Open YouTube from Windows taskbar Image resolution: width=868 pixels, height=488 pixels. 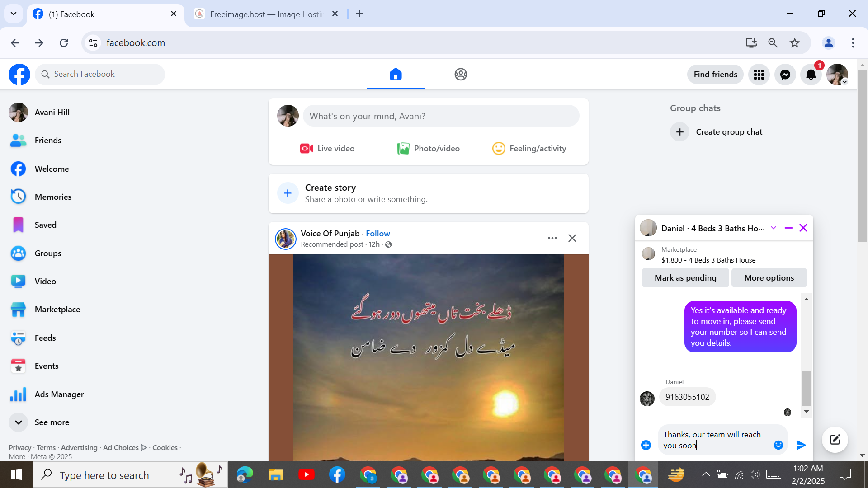306,475
